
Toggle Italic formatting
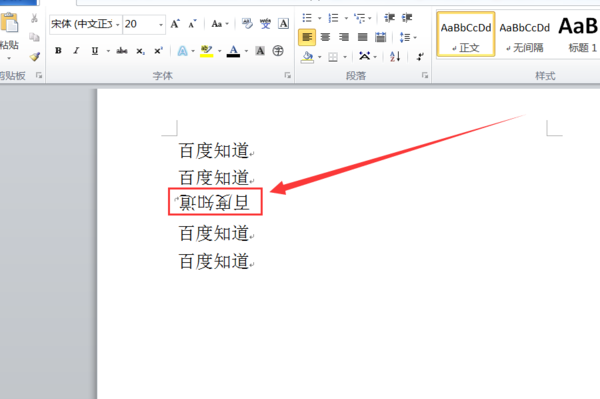tap(76, 50)
